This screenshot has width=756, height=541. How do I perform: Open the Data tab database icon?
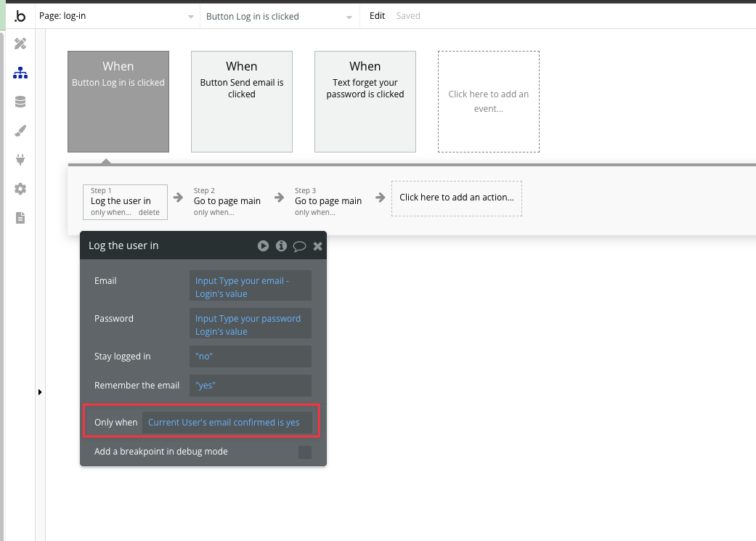tap(20, 102)
